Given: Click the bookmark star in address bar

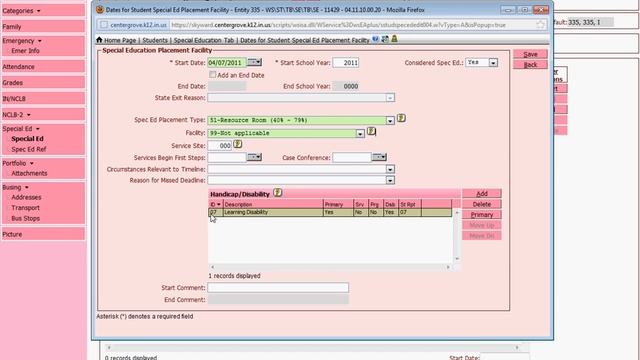Looking at the screenshot, I should [540, 25].
